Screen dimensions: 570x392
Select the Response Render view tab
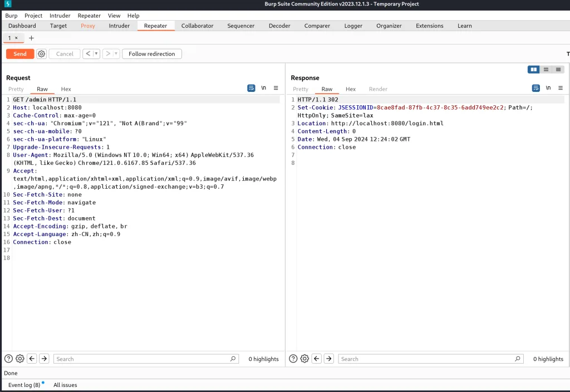(x=378, y=89)
